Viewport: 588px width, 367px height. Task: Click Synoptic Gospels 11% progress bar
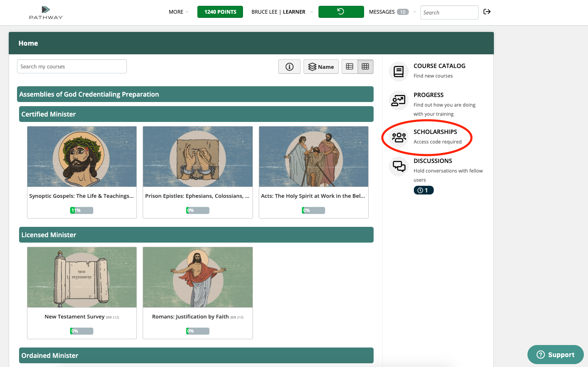point(82,210)
